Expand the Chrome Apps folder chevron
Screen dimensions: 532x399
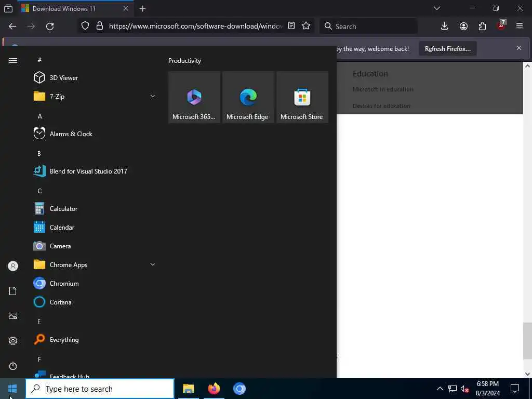(x=153, y=264)
